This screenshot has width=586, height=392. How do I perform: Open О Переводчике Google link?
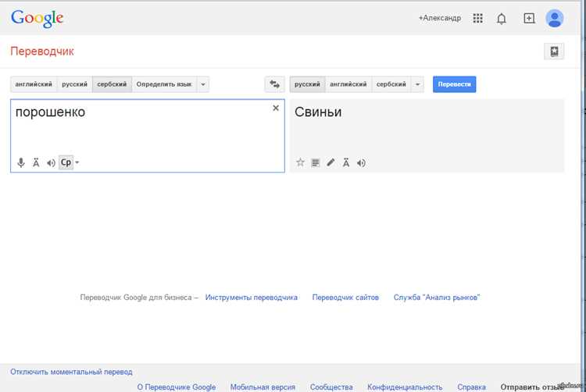tap(177, 387)
